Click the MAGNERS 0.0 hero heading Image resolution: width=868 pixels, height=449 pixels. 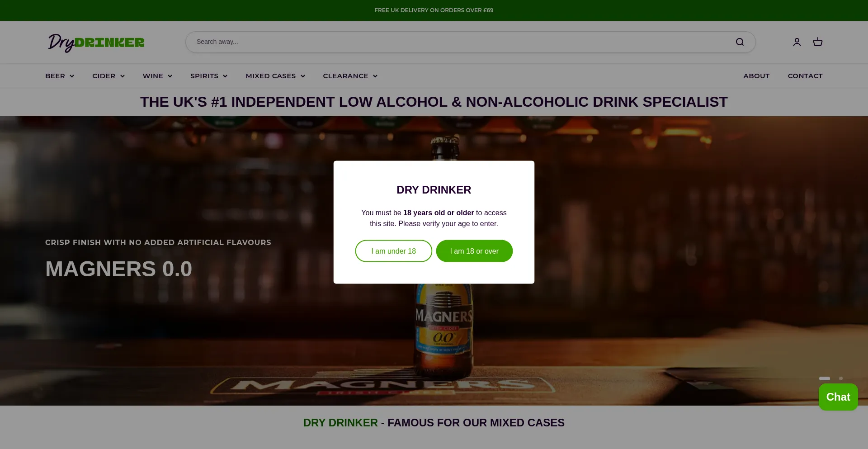point(119,269)
